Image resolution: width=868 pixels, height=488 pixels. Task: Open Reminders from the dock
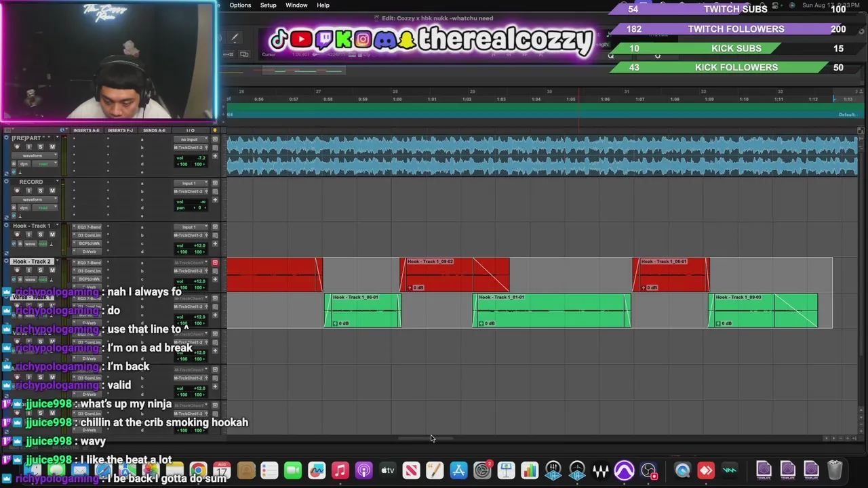click(269, 470)
